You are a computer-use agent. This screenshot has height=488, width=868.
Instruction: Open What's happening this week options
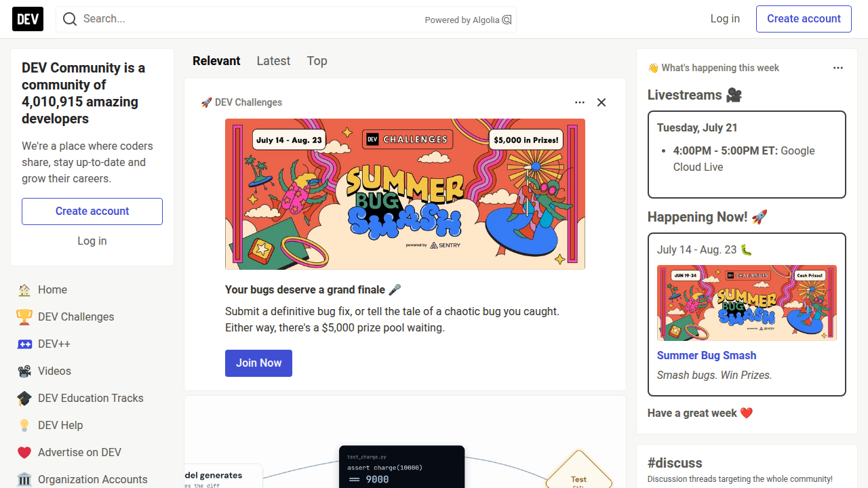(x=838, y=68)
